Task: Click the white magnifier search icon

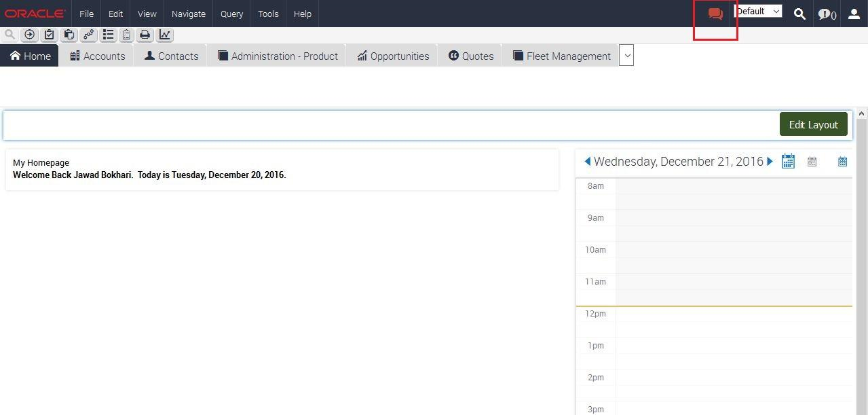Action: (x=799, y=14)
